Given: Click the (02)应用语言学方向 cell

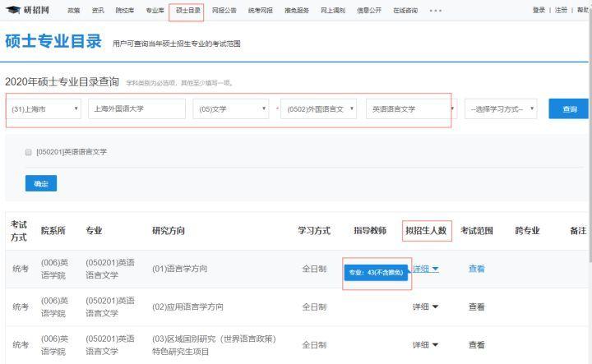Looking at the screenshot, I should pos(187,307).
